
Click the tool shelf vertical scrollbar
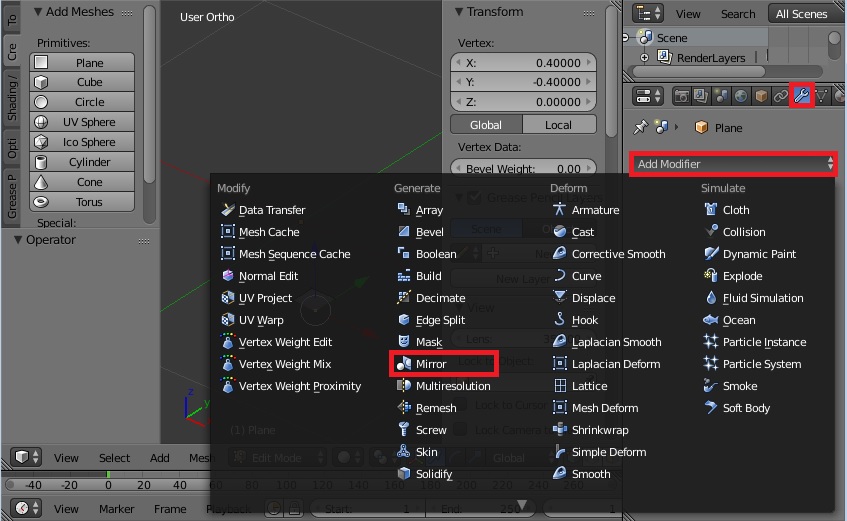[150, 95]
